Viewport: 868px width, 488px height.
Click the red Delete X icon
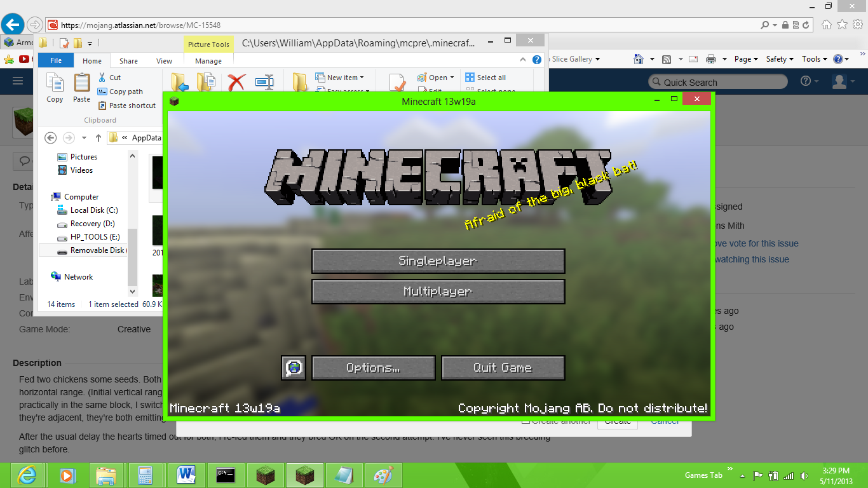point(236,83)
